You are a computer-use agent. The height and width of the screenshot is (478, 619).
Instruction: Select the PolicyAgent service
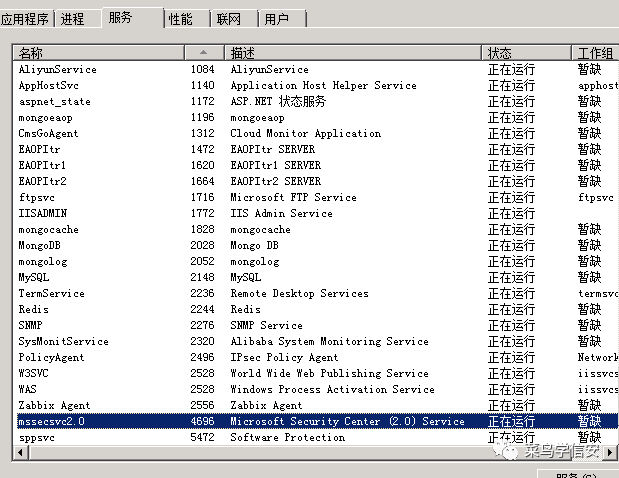tap(51, 357)
